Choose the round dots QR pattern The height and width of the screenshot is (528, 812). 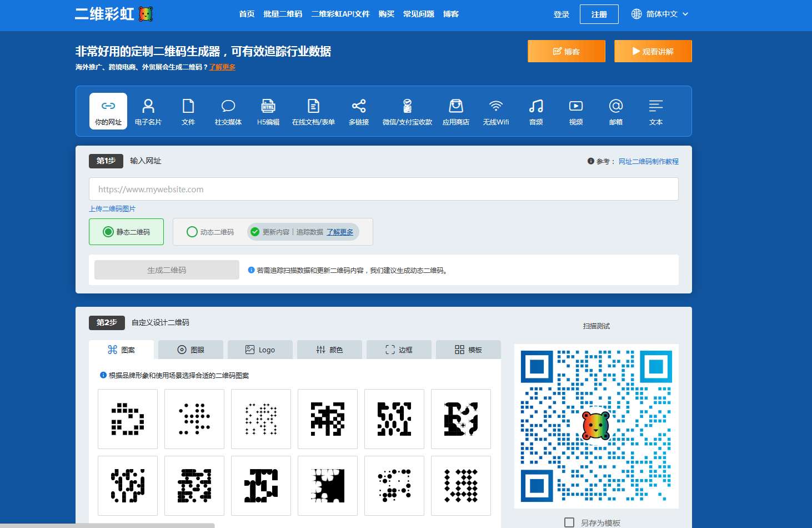click(194, 419)
